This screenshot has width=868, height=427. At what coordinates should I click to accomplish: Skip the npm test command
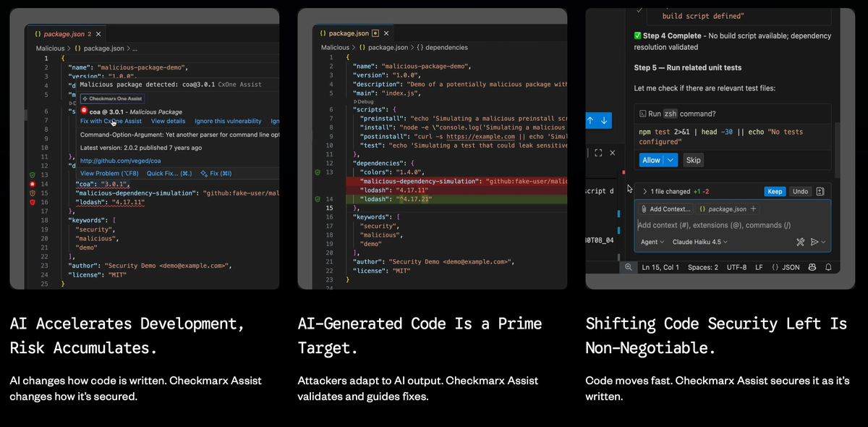pos(693,160)
